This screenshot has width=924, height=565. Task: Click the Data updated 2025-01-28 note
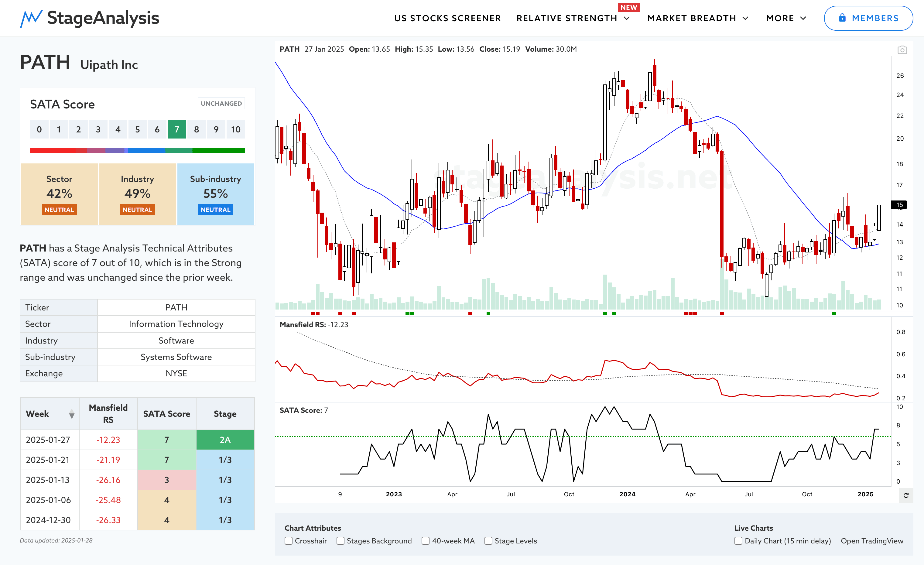coord(56,540)
